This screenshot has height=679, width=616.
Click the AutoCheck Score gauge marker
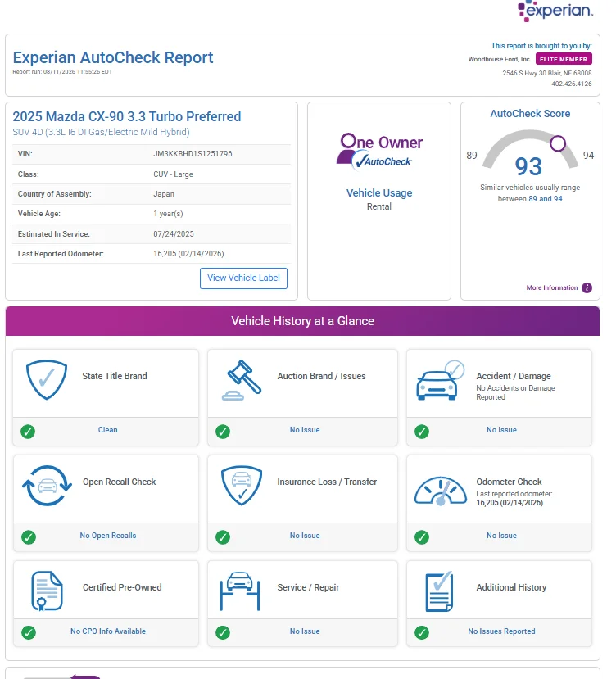coord(558,143)
